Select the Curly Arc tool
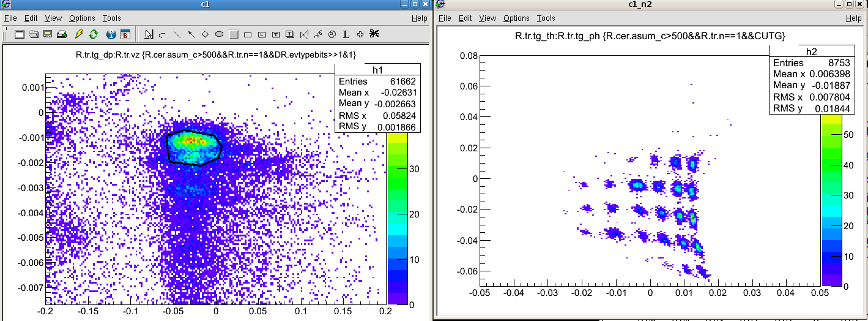Screen dimensions: 868x321 (332, 34)
